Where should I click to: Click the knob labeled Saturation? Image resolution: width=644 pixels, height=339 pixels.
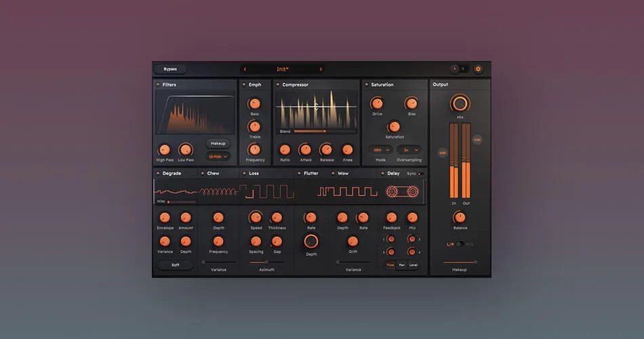coord(395,127)
